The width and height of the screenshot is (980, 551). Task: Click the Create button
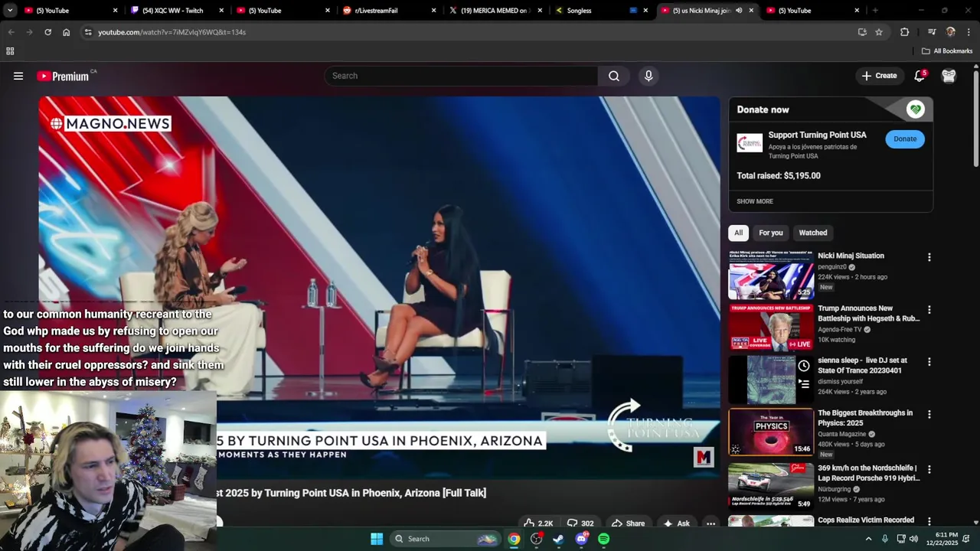(x=879, y=76)
